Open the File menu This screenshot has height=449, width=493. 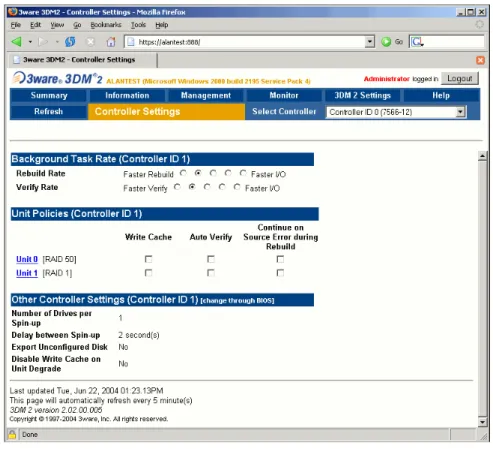click(x=15, y=25)
